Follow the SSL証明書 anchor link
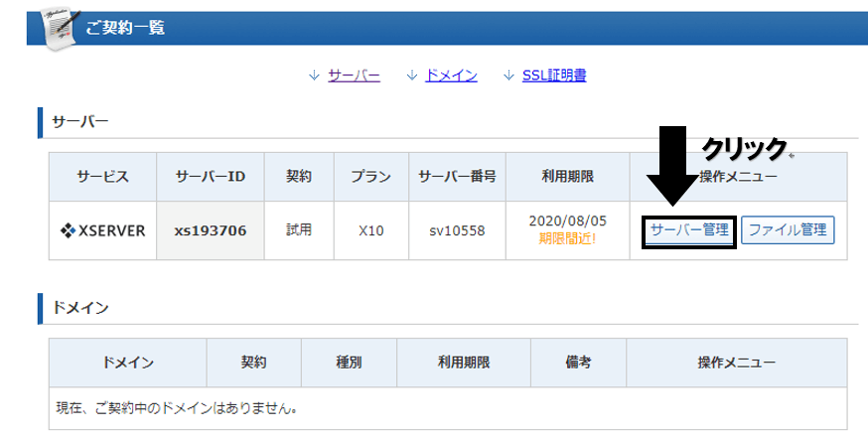868x440 pixels. pos(554,75)
